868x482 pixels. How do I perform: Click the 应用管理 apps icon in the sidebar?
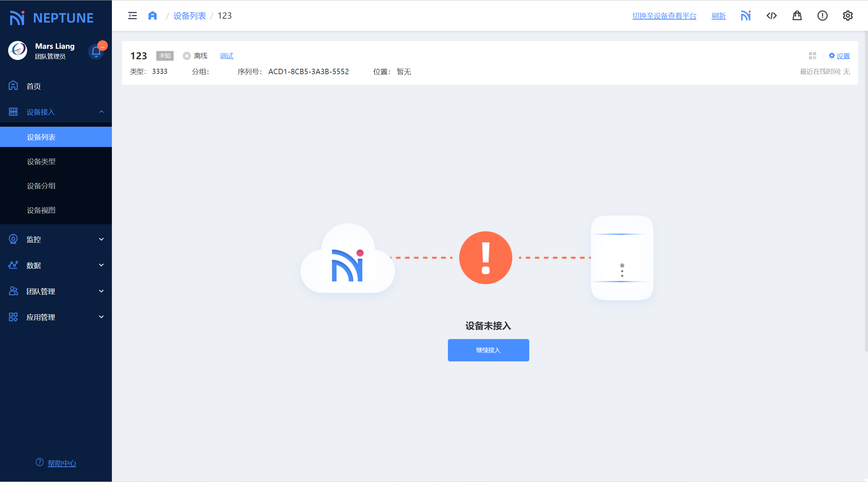(13, 317)
